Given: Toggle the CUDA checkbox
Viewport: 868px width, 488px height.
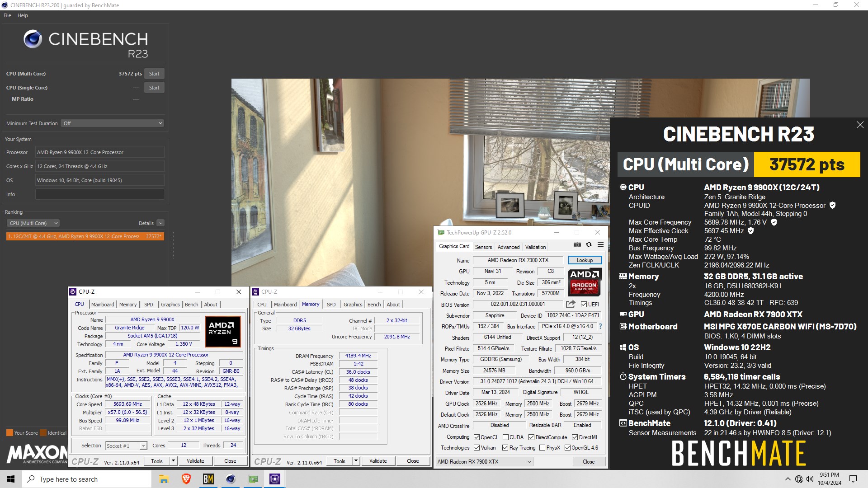Looking at the screenshot, I should pos(505,437).
